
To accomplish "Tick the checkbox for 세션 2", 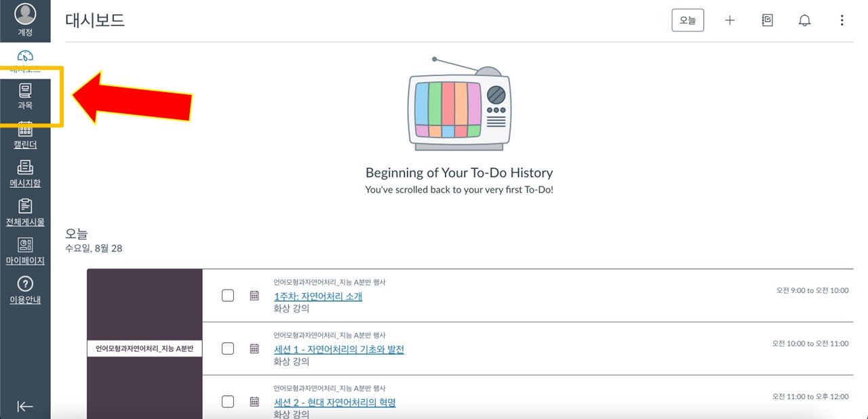I will [228, 401].
